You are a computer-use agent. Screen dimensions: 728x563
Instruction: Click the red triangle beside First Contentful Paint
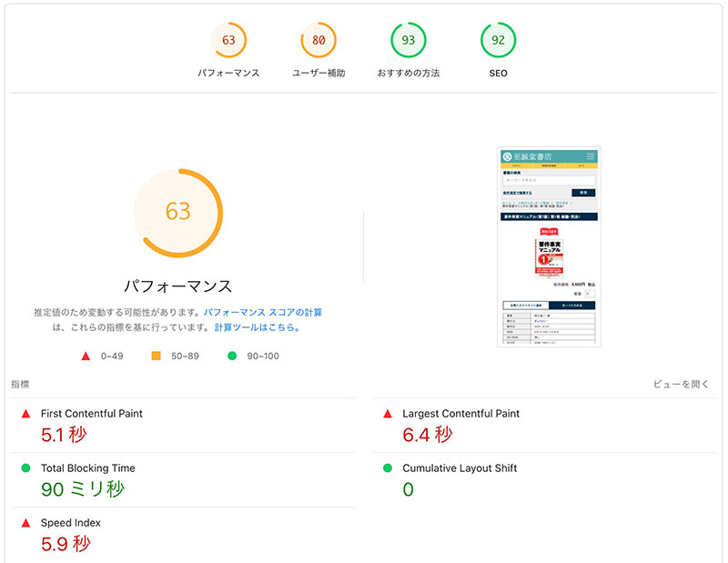(x=26, y=414)
